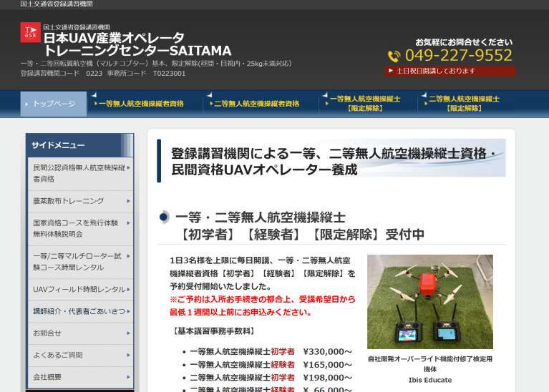Click the drone photo thumbnail
Image resolution: width=549 pixels, height=392 pixels.
(x=430, y=302)
